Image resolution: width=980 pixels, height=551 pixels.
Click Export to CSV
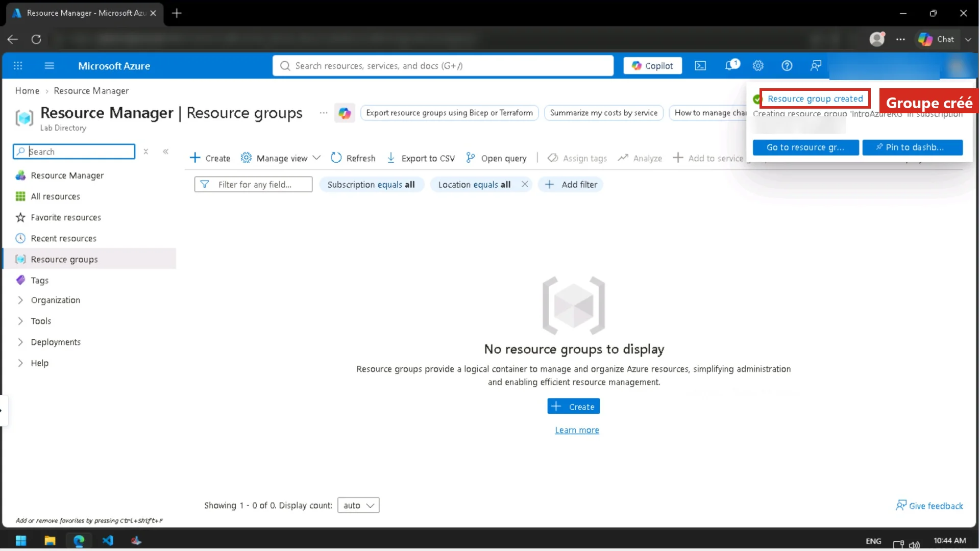421,158
